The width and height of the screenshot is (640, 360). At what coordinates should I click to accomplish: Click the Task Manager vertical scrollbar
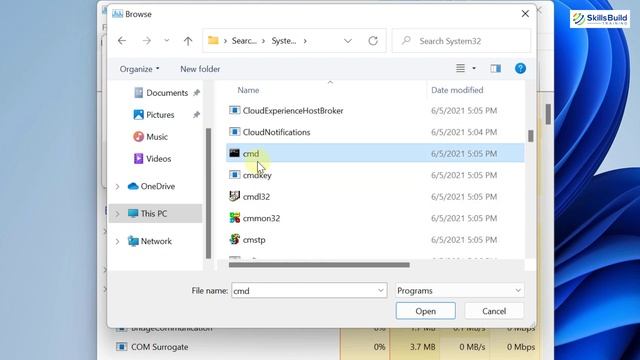[548, 114]
